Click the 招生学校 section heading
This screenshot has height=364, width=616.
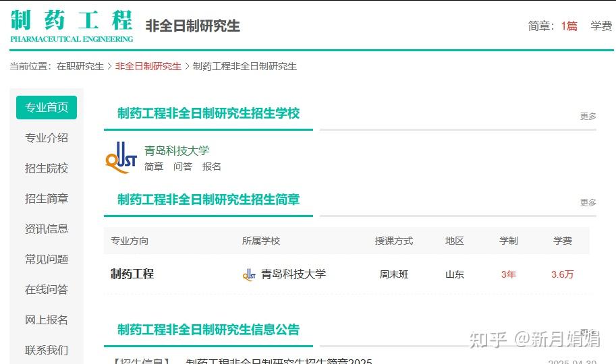(x=208, y=113)
